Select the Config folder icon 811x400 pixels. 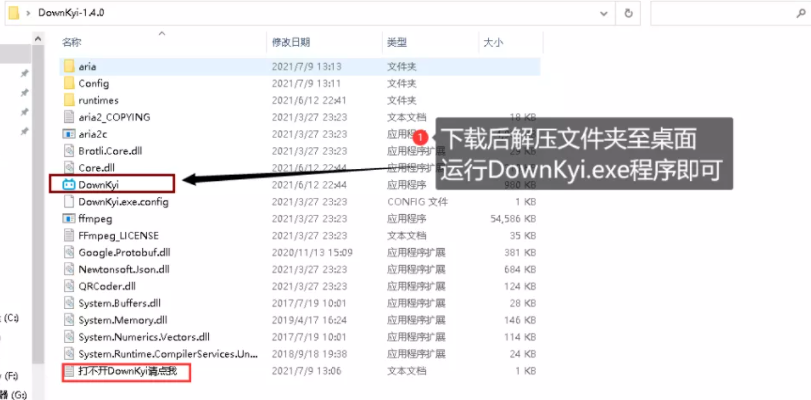[x=68, y=83]
